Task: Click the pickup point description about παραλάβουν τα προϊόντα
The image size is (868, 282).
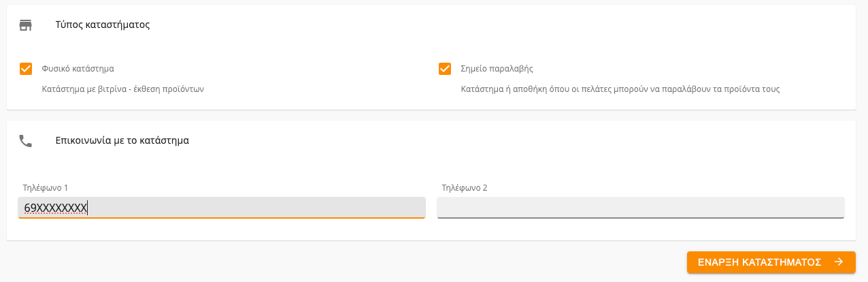Action: click(620, 89)
